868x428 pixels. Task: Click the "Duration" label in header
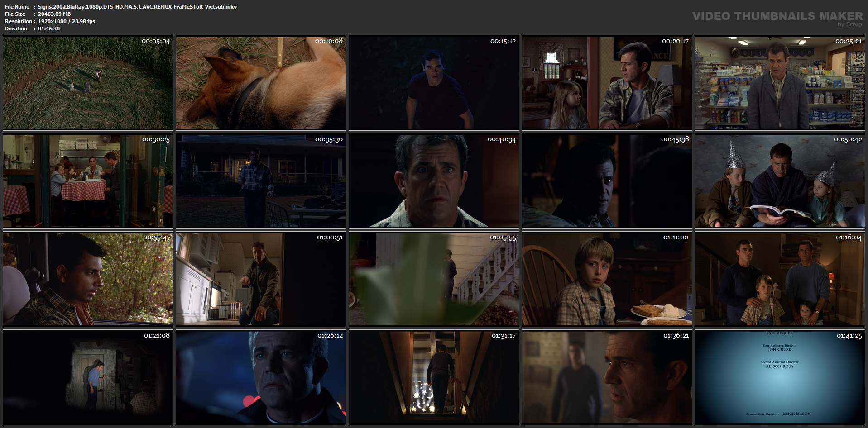[16, 29]
